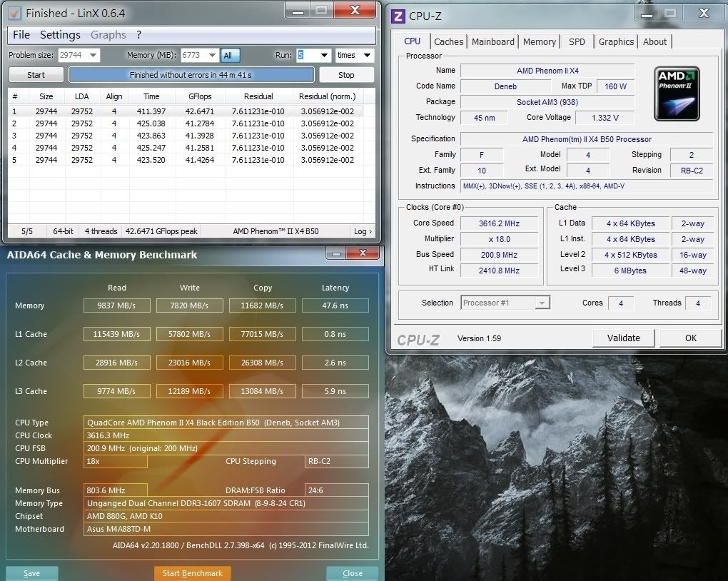Screen dimensions: 728x581
Task: Click 42.6471 GFlops peak in status bar
Action: pyautogui.click(x=161, y=231)
